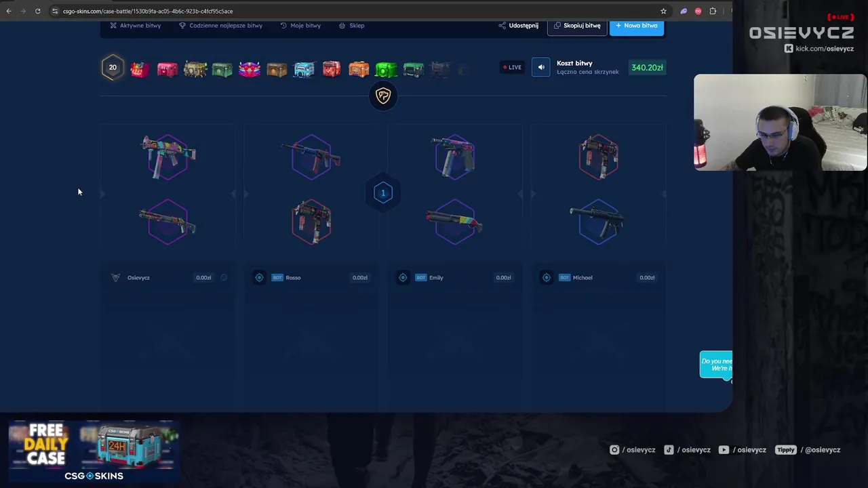Viewport: 868px width, 488px height.
Task: Select the red case next to the 20 counter
Action: click(140, 68)
